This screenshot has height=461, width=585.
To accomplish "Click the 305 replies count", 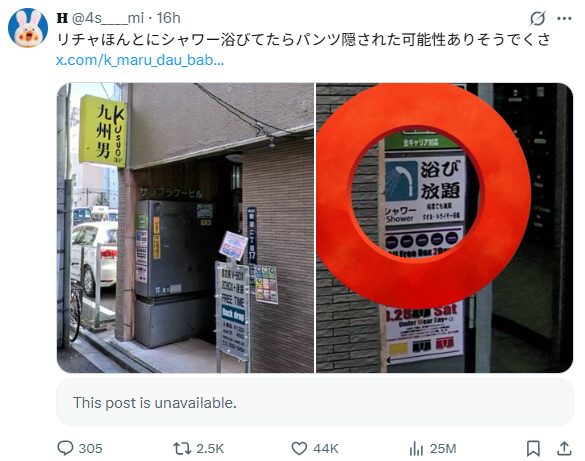I will pos(90,448).
